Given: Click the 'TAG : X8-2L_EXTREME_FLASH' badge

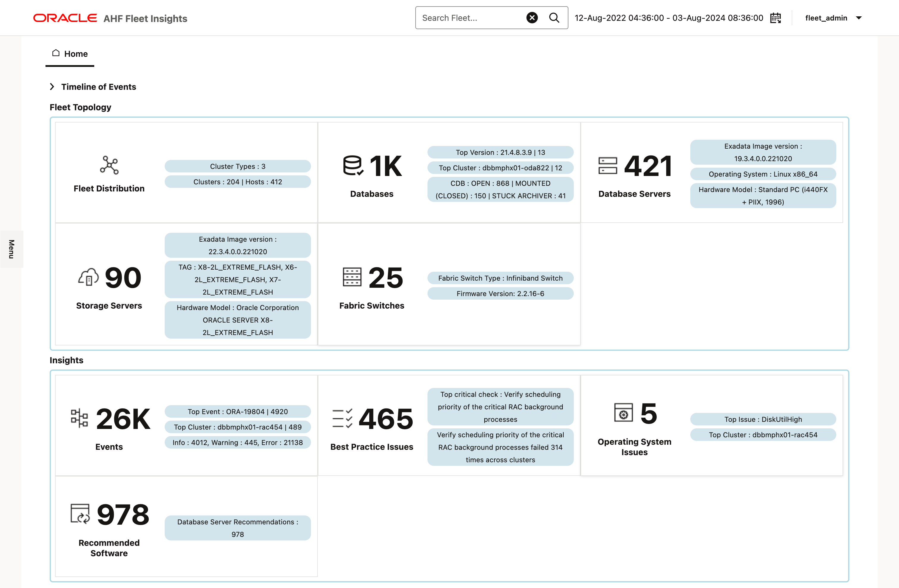Looking at the screenshot, I should 238,279.
